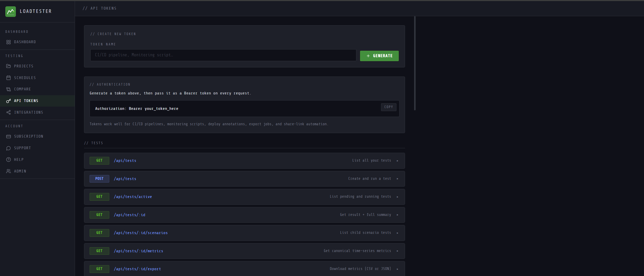The height and width of the screenshot is (276, 644).
Task: Click the Schedules calendar icon
Action: [x=9, y=78]
